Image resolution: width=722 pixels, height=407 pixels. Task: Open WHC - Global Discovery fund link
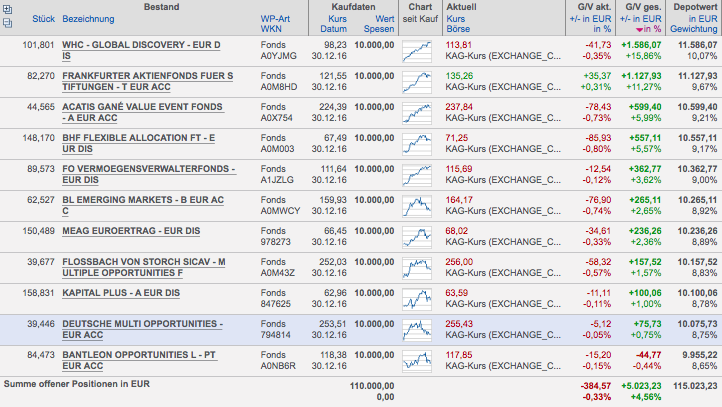[141, 51]
